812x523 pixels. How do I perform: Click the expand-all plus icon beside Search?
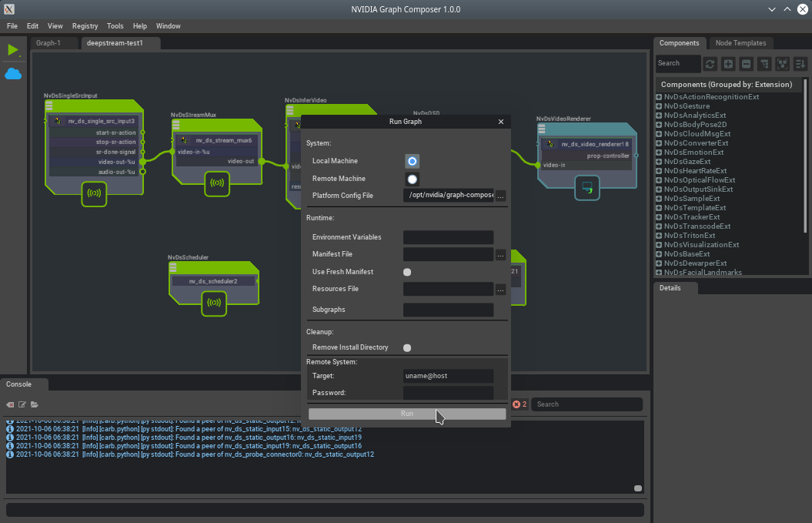click(728, 63)
